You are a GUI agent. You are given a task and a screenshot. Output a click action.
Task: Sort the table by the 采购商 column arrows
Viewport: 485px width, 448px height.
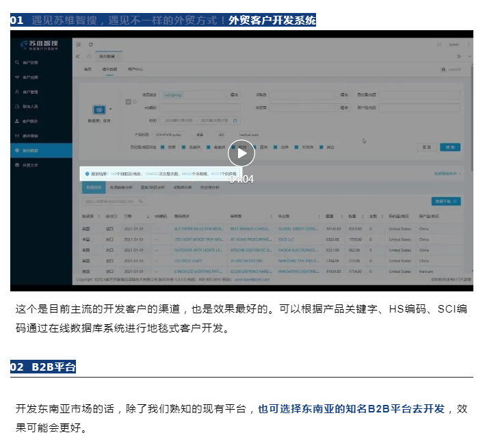click(272, 216)
